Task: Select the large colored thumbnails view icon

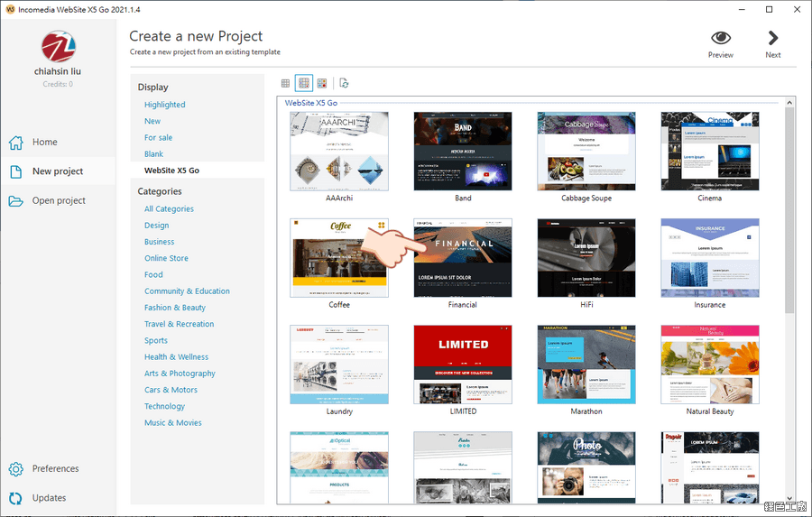Action: pos(321,83)
